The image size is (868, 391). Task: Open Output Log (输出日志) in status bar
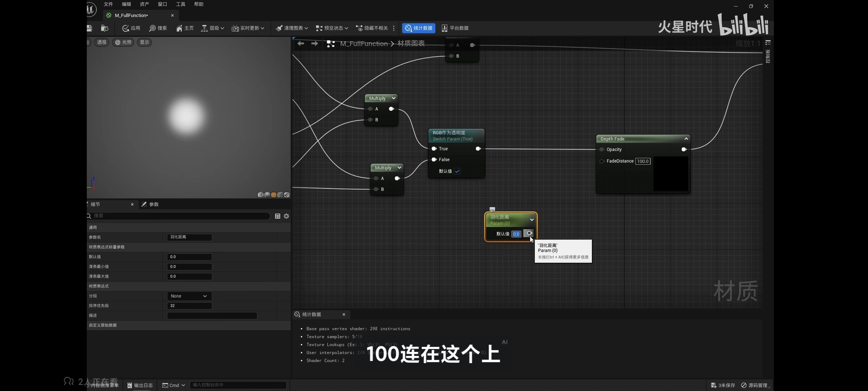coord(140,385)
